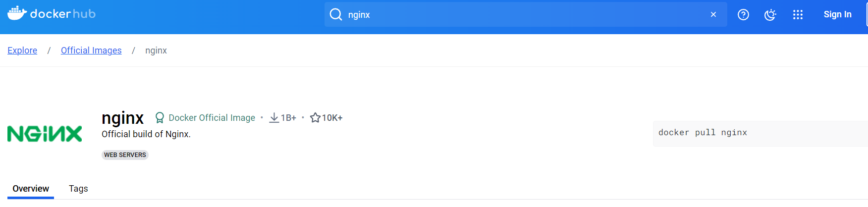Go to the Explore breadcrumb link
Viewport: 868px width, 207px height.
[x=22, y=51]
